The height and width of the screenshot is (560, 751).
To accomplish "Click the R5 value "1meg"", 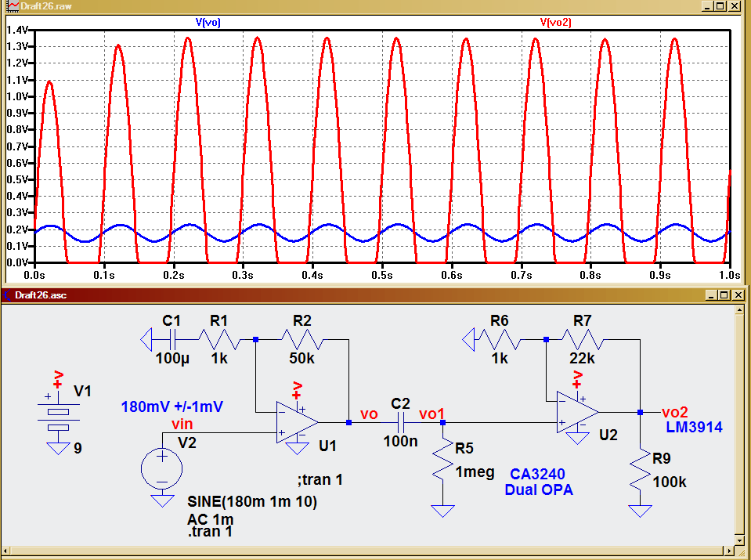I will 475,471.
